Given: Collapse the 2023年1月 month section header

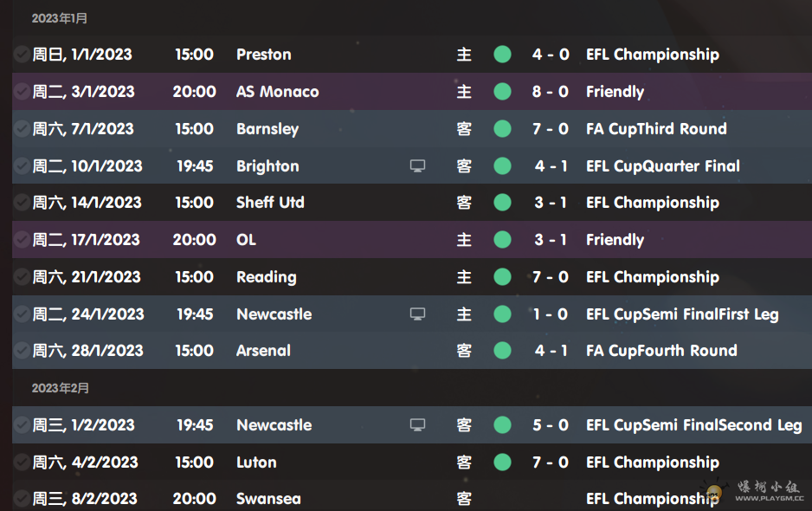Looking at the screenshot, I should [60, 18].
